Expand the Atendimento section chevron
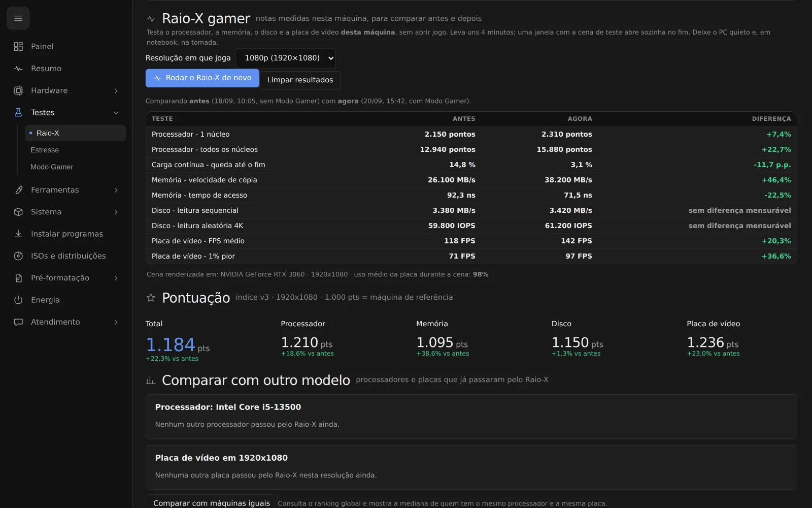Viewport: 812px width, 508px height. coord(116,322)
